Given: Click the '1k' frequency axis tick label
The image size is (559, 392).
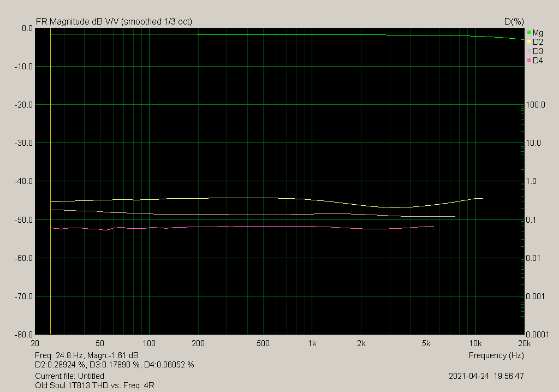Looking at the screenshot, I should pyautogui.click(x=312, y=343).
